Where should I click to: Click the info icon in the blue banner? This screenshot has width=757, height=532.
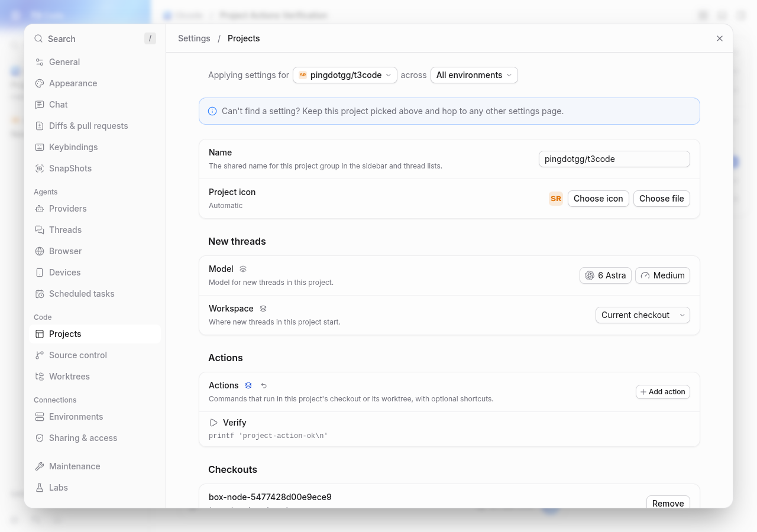coord(212,111)
